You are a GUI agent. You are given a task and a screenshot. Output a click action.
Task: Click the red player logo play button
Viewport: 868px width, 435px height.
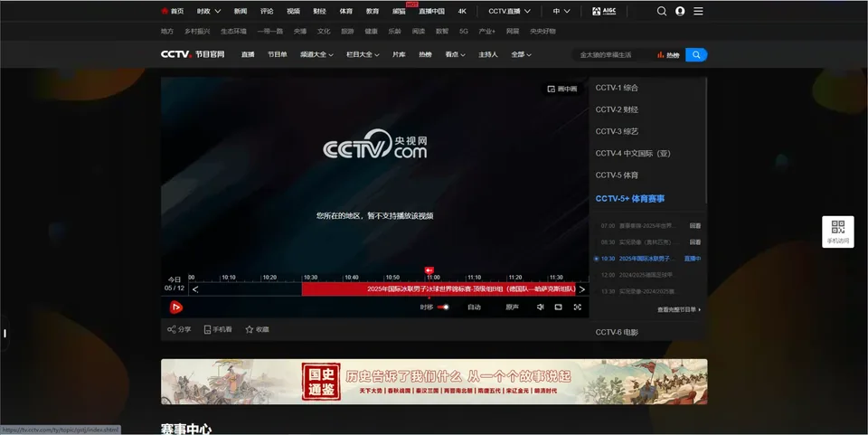click(x=176, y=307)
